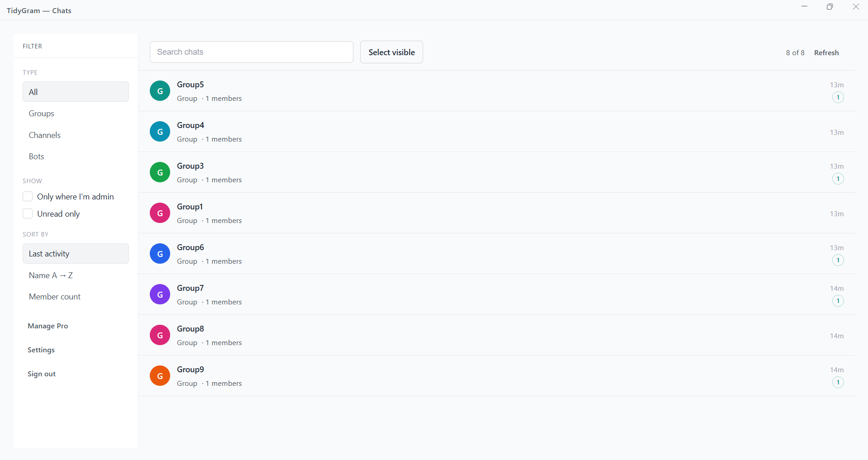868x460 pixels.
Task: Open the Group3 chat name
Action: tap(191, 166)
